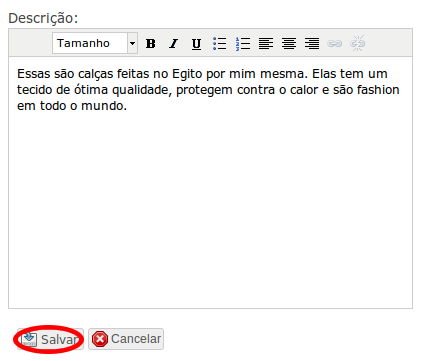The width and height of the screenshot is (425, 361).
Task: Click the text "tecido de ótima qualidade"
Action: coord(95,90)
